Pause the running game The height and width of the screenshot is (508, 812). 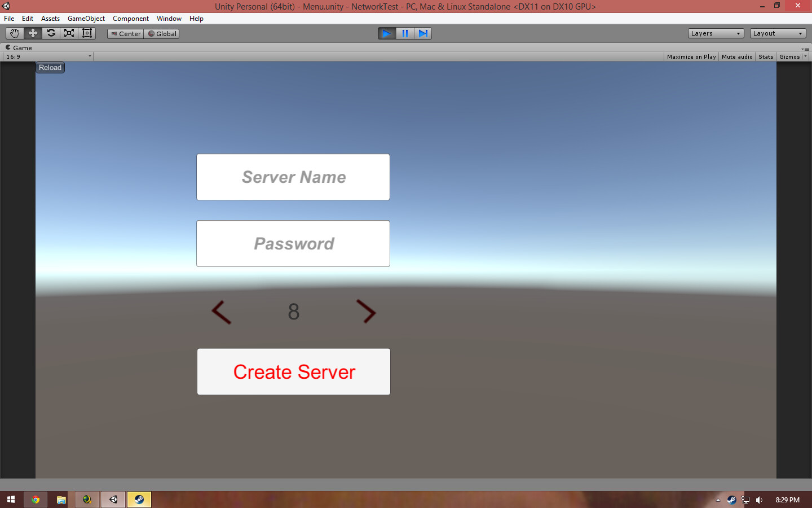(x=405, y=33)
